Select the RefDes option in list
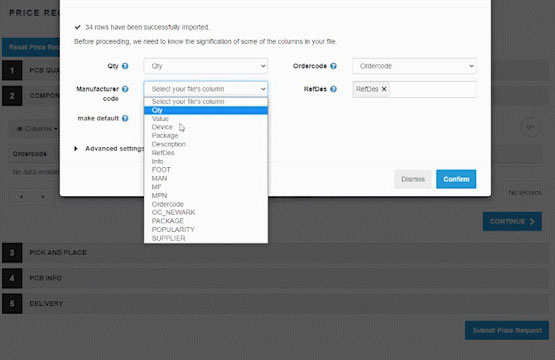 point(206,153)
